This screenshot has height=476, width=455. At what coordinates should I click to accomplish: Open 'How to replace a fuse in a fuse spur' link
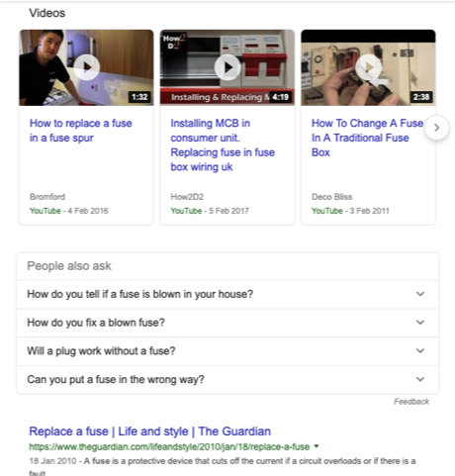click(81, 131)
